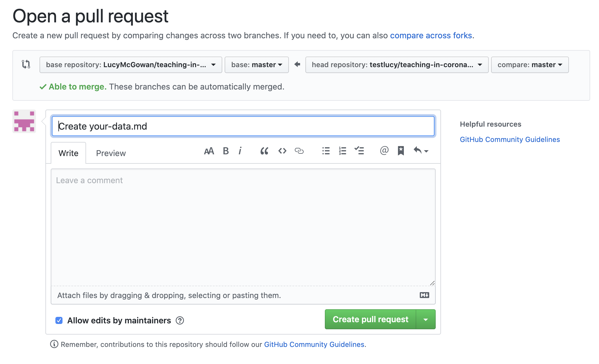Apply italic formatting icon
Image resolution: width=599 pixels, height=364 pixels.
[x=240, y=151]
